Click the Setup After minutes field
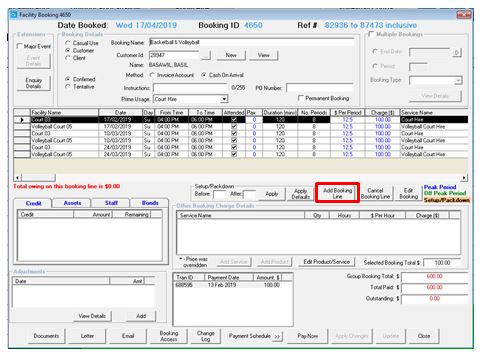The image size is (490, 364). (x=249, y=194)
